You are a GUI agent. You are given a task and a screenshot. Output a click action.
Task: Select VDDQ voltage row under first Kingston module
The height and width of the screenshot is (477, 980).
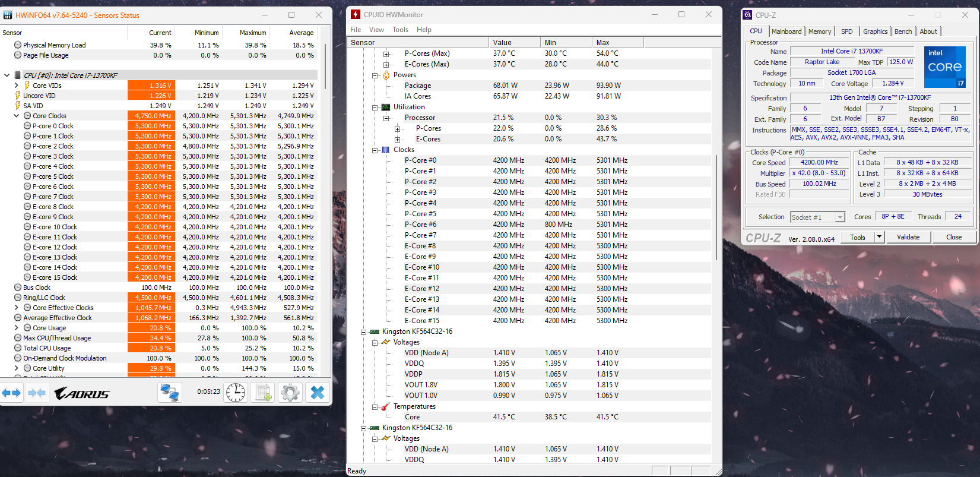pyautogui.click(x=530, y=364)
